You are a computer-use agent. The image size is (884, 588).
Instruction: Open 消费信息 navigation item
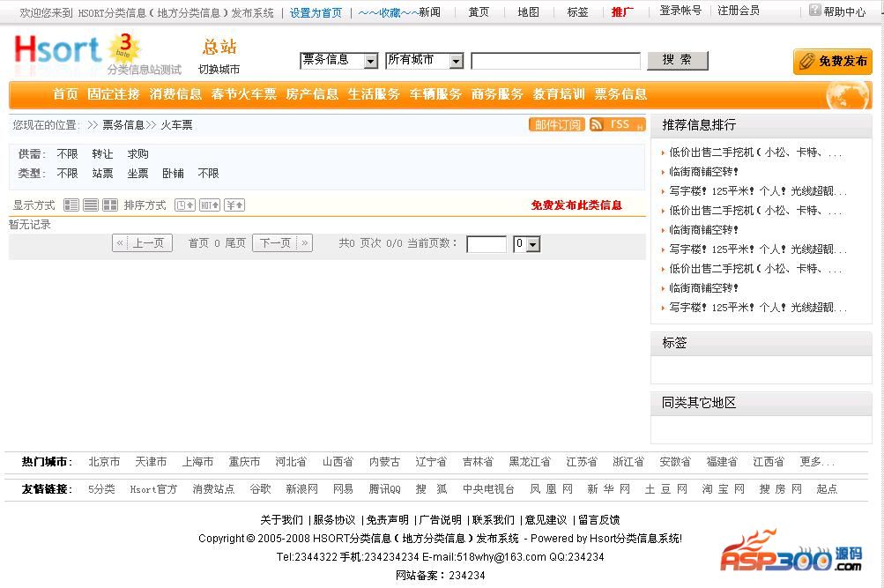175,94
